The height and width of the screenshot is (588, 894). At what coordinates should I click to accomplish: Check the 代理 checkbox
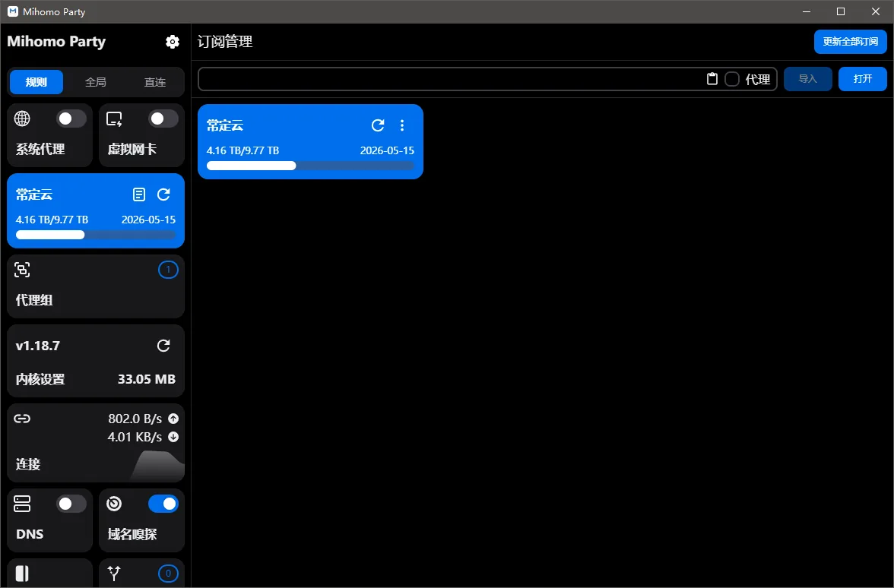(732, 79)
